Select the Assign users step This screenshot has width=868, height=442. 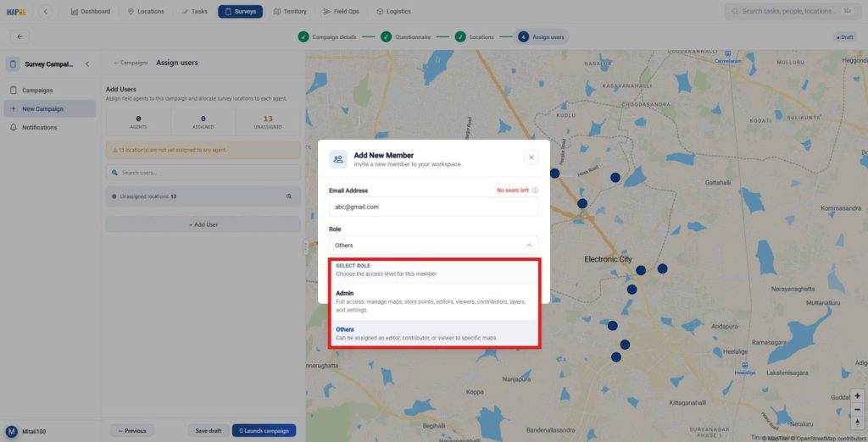point(542,37)
